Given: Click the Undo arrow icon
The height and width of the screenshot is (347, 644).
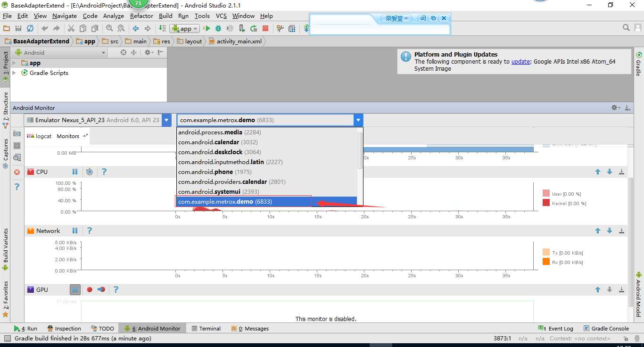Looking at the screenshot, I should (x=45, y=29).
